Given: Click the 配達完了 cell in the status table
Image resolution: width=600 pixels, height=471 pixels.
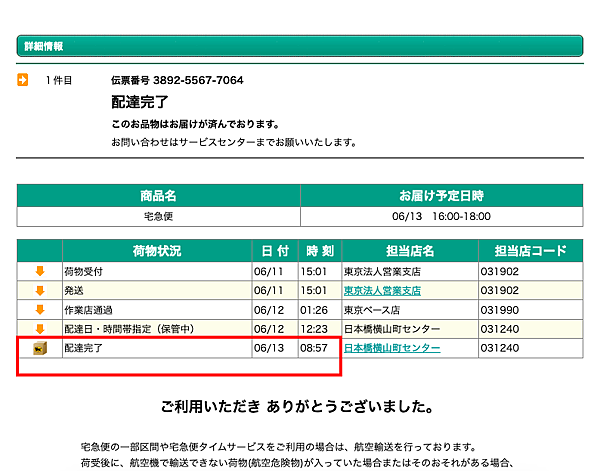Looking at the screenshot, I should click(x=157, y=348).
